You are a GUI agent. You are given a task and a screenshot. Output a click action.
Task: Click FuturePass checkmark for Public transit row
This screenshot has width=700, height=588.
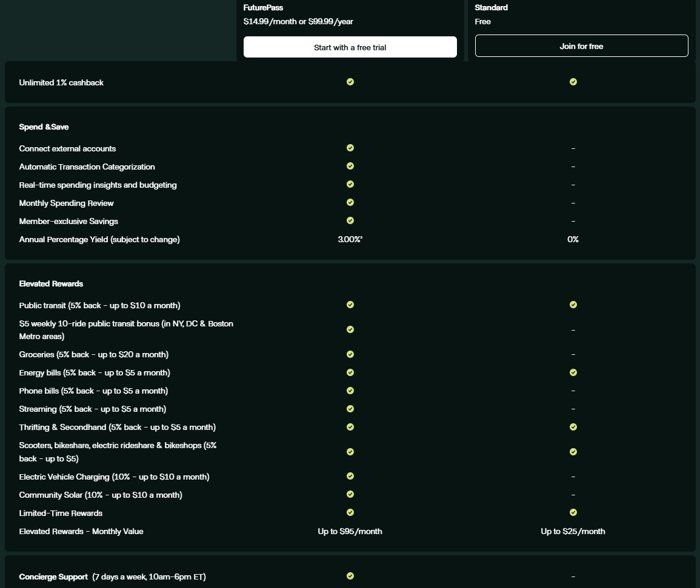(350, 305)
